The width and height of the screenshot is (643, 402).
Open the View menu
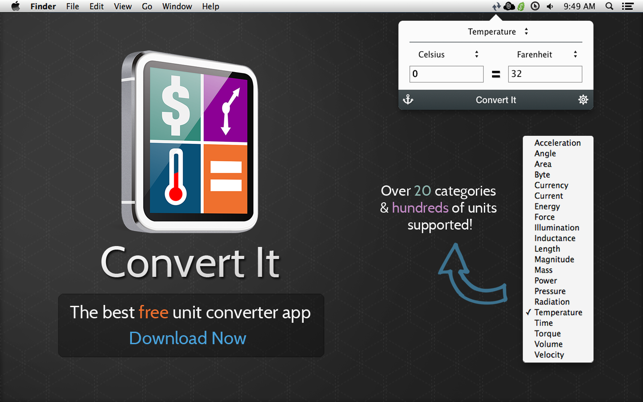pyautogui.click(x=123, y=7)
